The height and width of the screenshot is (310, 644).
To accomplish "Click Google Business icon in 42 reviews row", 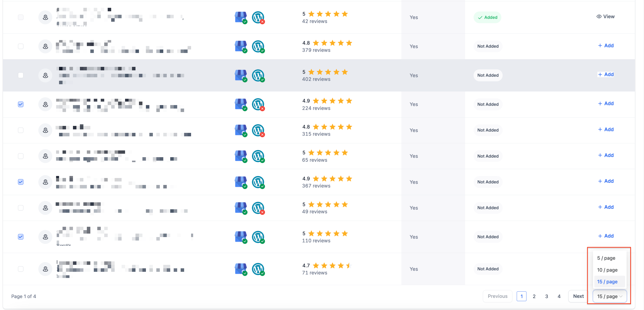I will click(241, 17).
